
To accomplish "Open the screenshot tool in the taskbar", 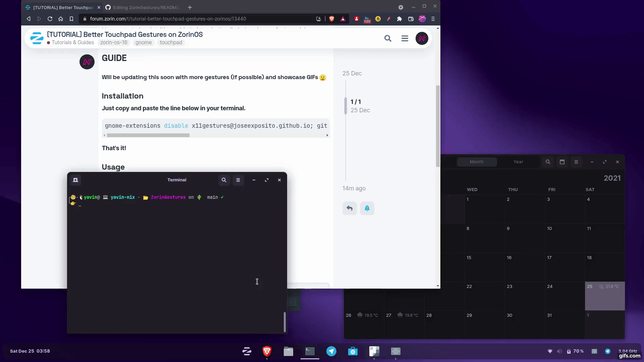I will click(396, 351).
